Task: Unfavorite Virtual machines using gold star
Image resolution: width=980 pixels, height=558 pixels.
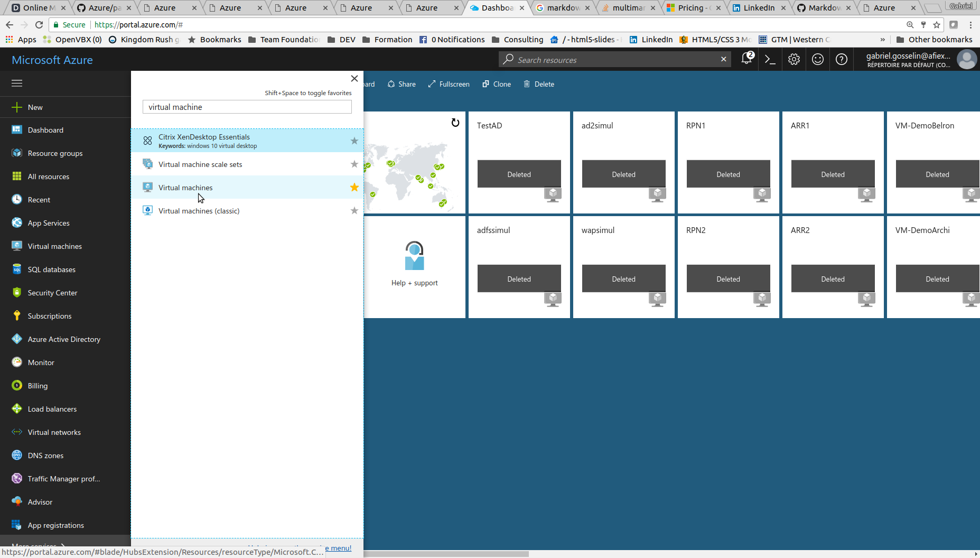Action: pyautogui.click(x=354, y=188)
